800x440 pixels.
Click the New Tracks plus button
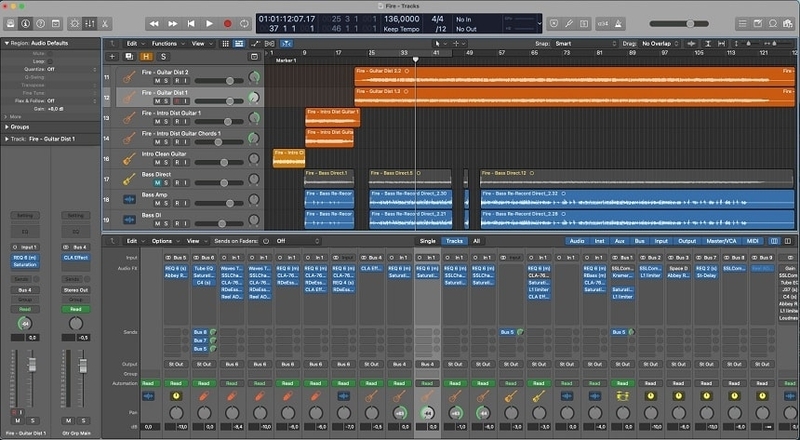click(112, 57)
